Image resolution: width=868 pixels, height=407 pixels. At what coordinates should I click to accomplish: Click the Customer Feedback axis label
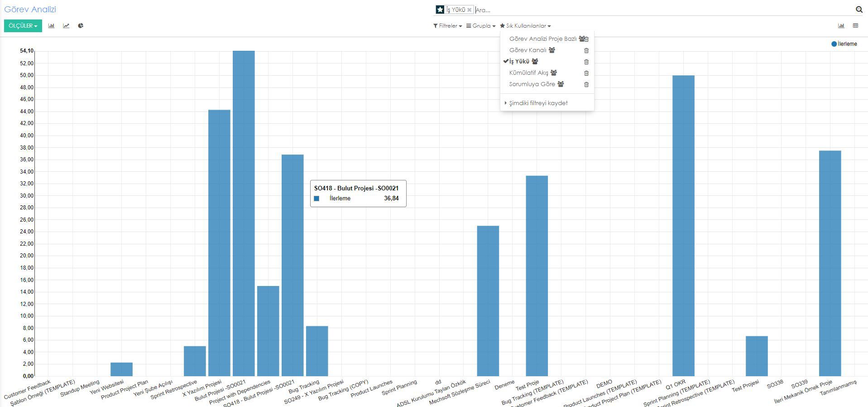click(27, 390)
